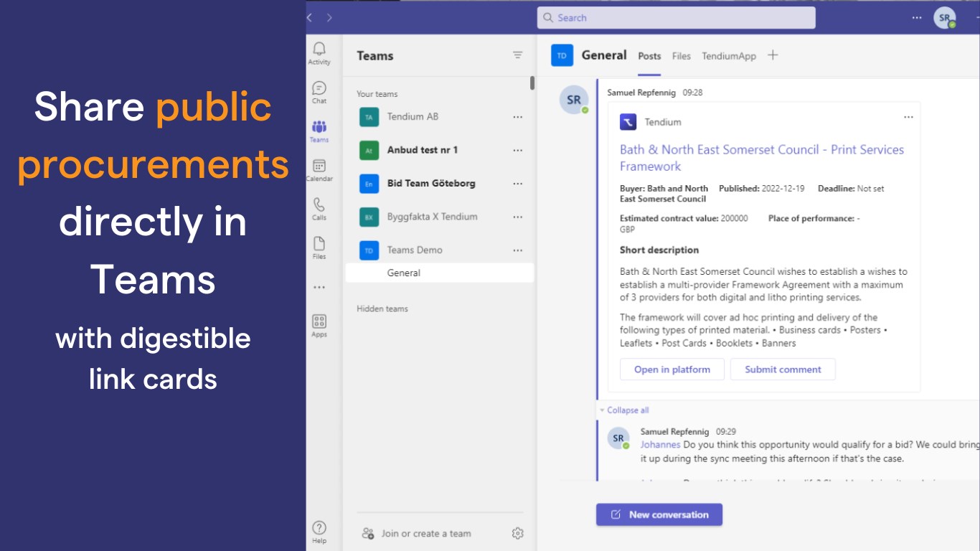Open SR profile avatar at top right
The width and height of the screenshot is (980, 551).
click(x=944, y=18)
